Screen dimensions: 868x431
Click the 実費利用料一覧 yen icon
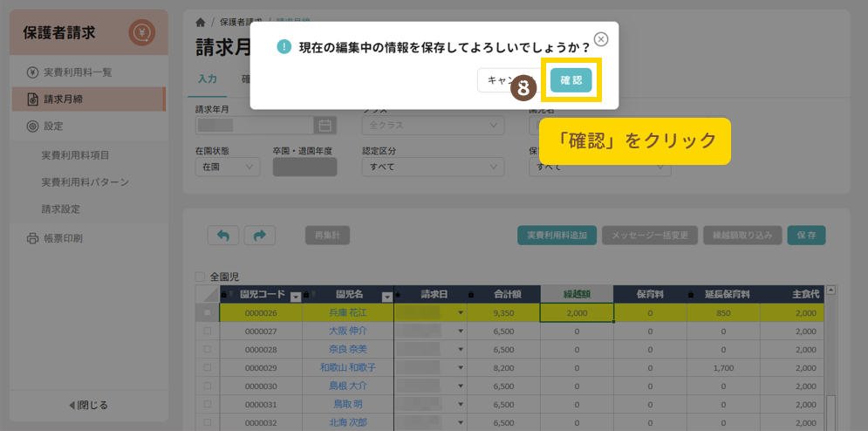pyautogui.click(x=32, y=72)
